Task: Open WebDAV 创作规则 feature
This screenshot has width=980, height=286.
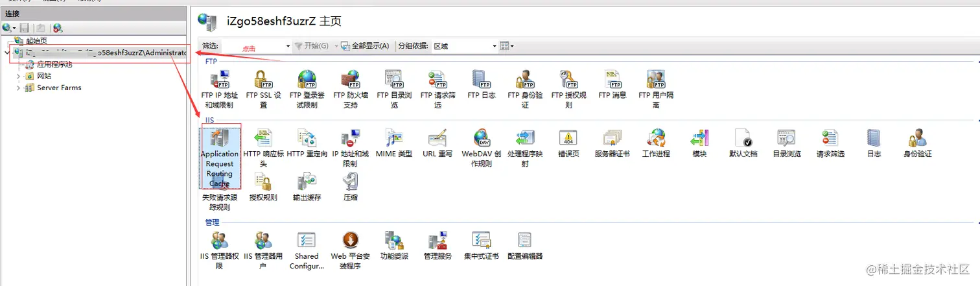Action: tap(481, 148)
